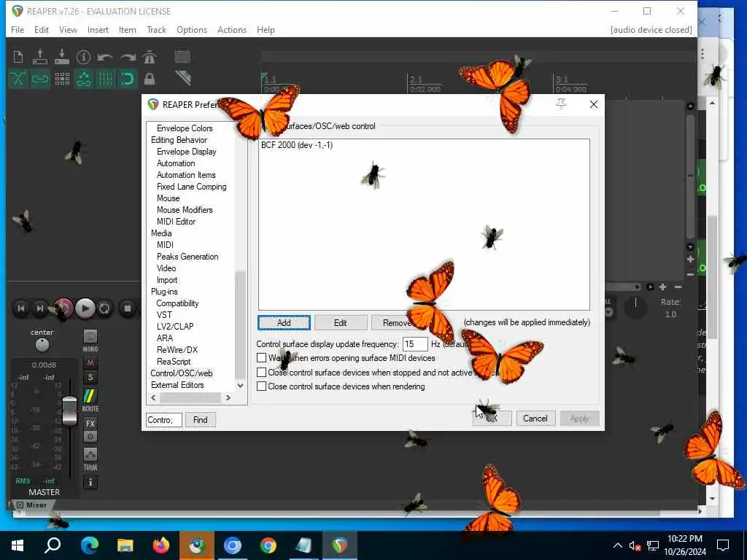Click Add control surface button
Screen dimensions: 747x560
[x=284, y=323]
